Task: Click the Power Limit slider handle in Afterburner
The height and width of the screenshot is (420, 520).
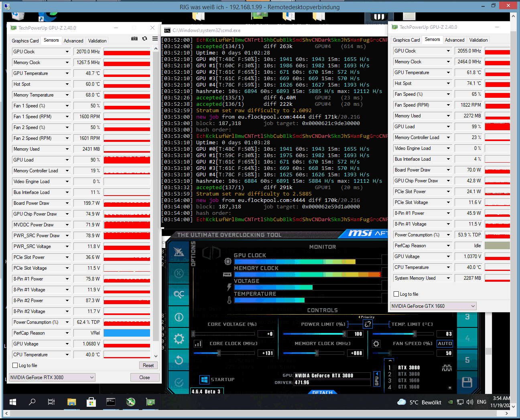Action: pyautogui.click(x=344, y=334)
